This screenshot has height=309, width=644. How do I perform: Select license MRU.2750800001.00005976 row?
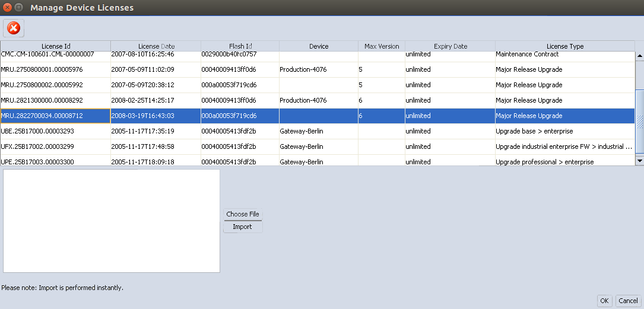click(x=56, y=69)
